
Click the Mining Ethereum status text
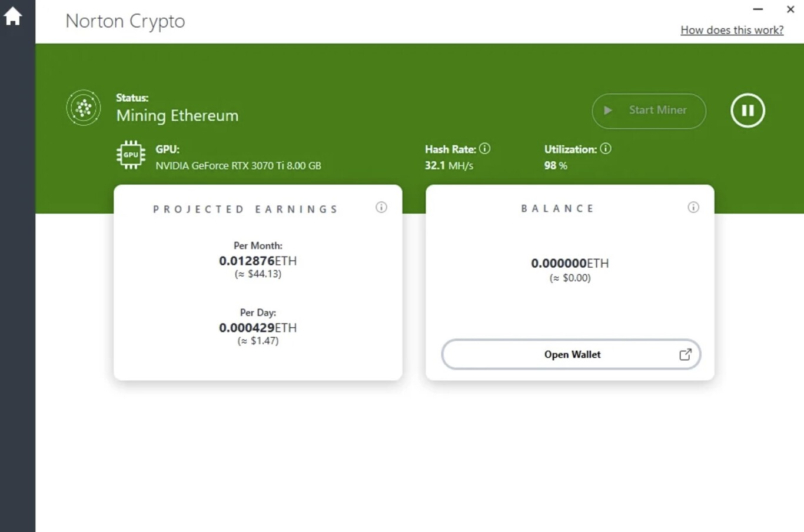177,115
